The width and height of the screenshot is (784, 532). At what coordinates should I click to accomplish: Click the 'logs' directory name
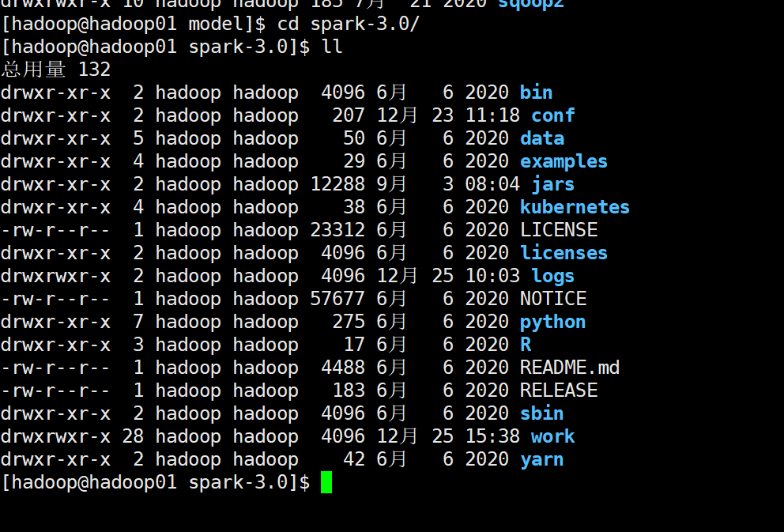(552, 277)
